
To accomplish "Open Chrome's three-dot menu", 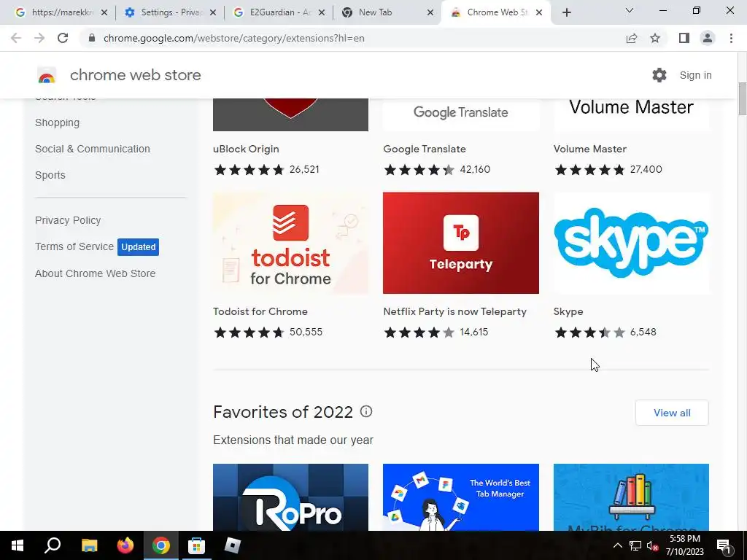I will tap(731, 38).
